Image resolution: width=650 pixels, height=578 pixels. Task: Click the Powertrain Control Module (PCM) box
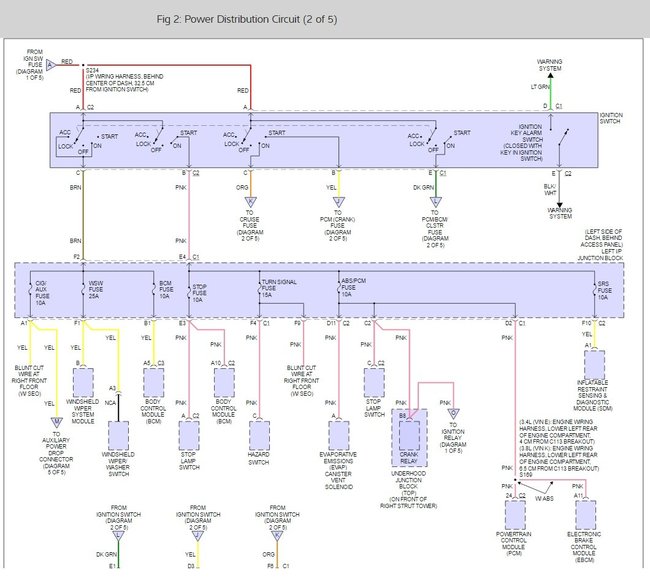tap(515, 515)
